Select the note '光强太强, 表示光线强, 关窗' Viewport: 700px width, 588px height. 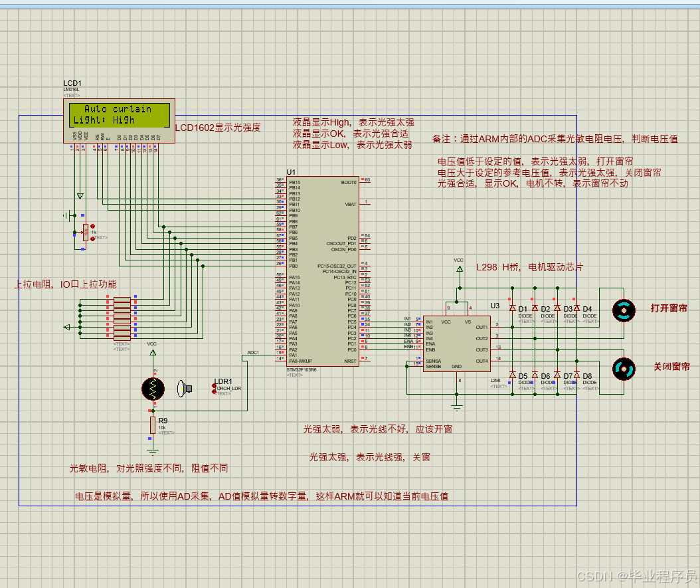pyautogui.click(x=370, y=457)
